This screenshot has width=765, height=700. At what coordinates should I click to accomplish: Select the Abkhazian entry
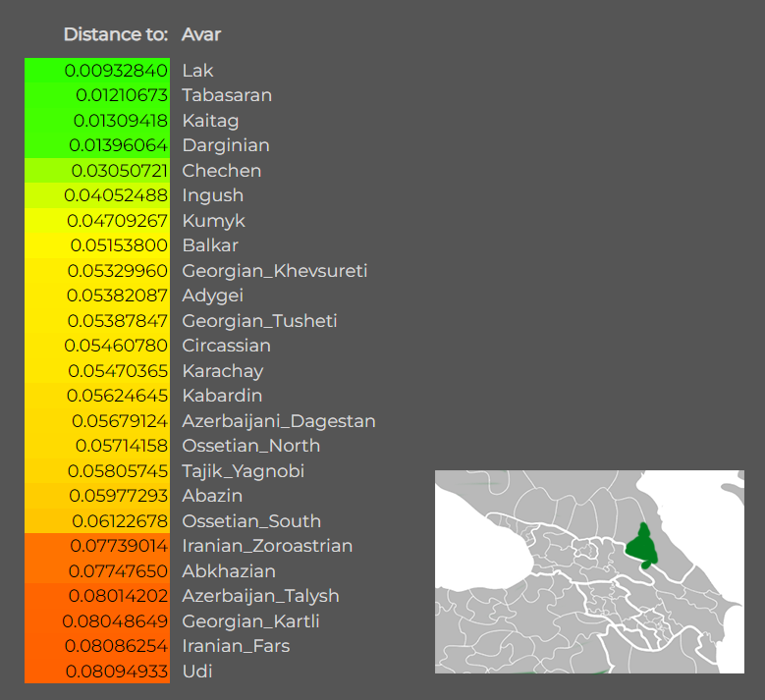[229, 571]
